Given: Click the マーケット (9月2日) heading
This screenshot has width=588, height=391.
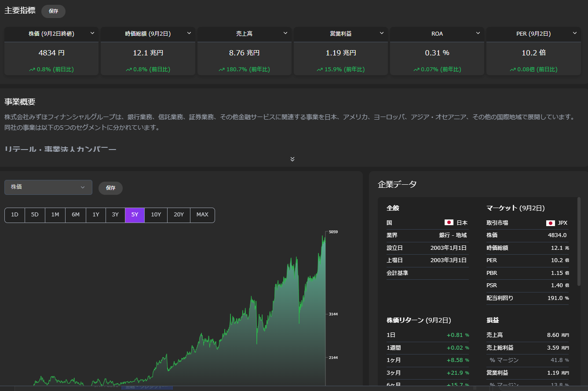Looking at the screenshot, I should pos(515,208).
